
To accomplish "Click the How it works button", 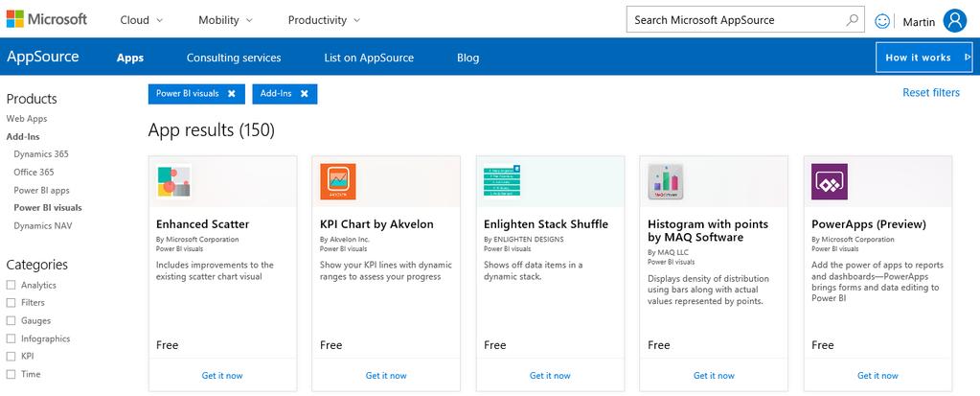I will click(x=923, y=58).
